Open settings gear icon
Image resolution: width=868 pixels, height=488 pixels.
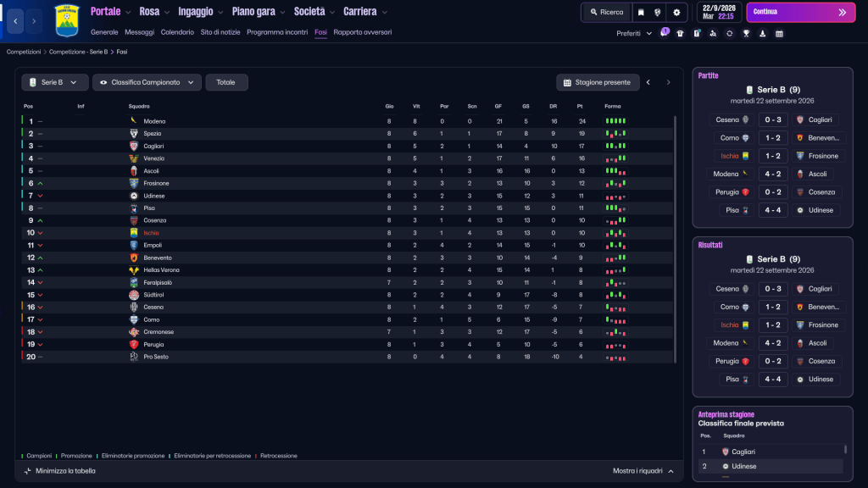tap(676, 12)
